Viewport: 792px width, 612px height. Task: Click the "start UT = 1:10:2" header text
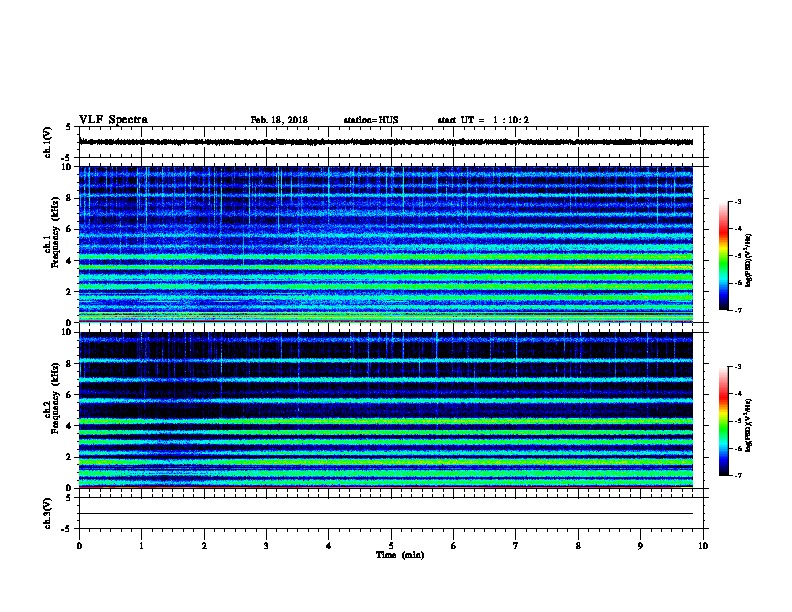pos(483,120)
